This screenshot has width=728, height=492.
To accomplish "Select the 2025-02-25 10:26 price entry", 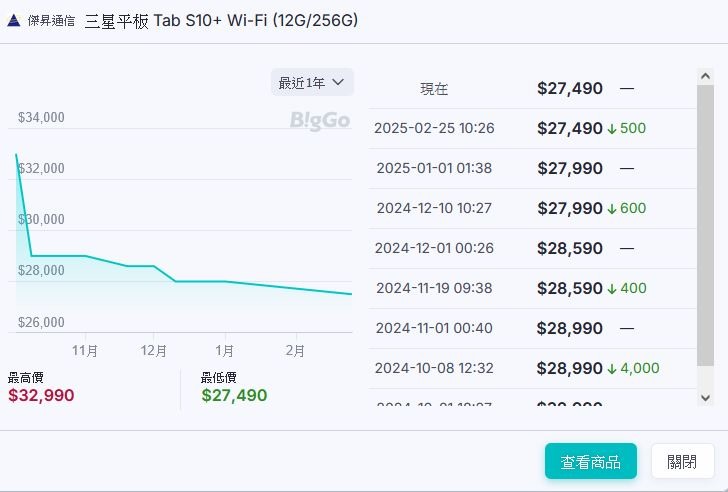I will pos(532,129).
